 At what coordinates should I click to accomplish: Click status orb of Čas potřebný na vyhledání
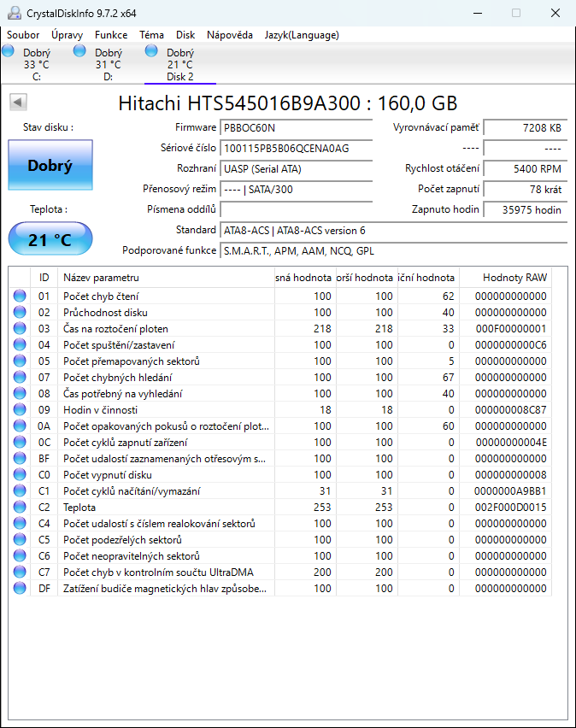pyautogui.click(x=20, y=393)
